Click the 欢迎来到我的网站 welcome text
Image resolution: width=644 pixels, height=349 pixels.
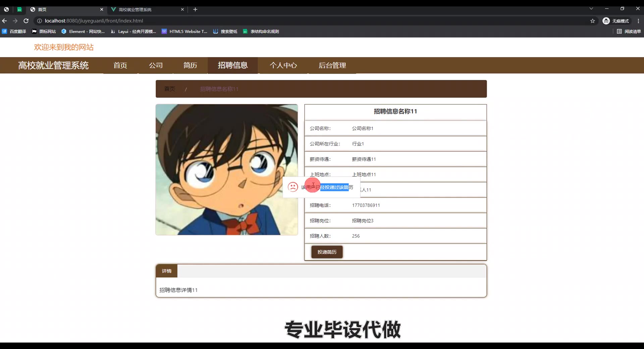(x=64, y=47)
